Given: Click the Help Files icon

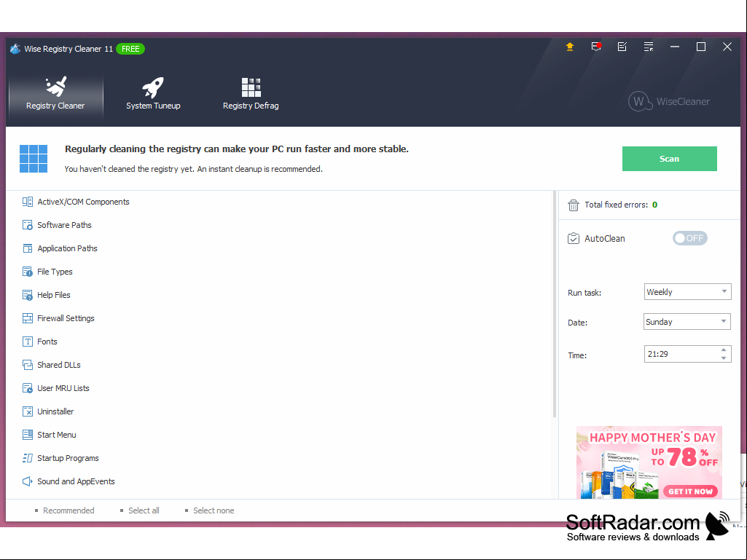Looking at the screenshot, I should (28, 295).
